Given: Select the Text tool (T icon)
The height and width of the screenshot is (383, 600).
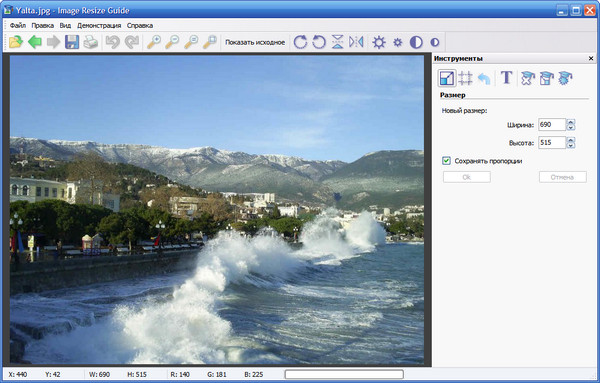Looking at the screenshot, I should pyautogui.click(x=506, y=78).
